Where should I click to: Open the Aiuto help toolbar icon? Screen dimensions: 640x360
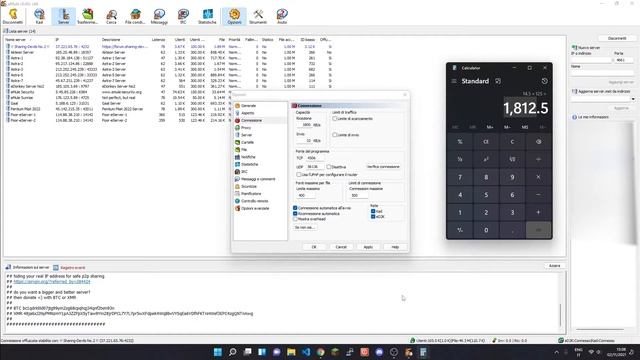[x=282, y=16]
